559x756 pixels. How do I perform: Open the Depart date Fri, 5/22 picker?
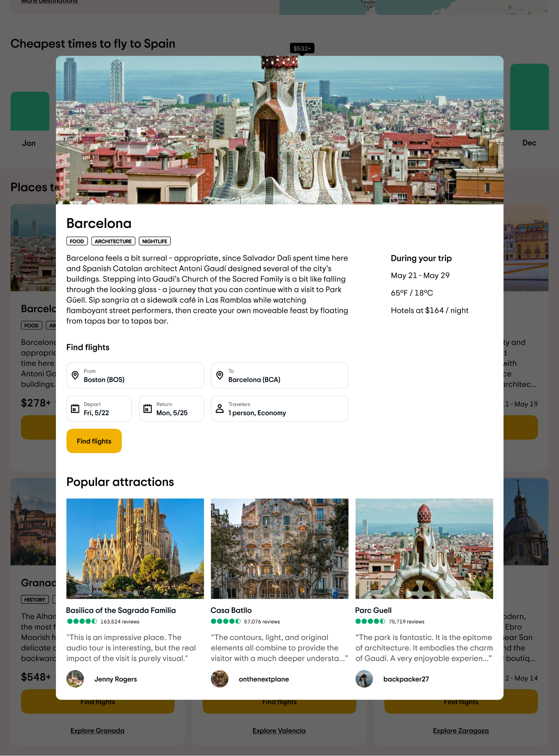[99, 409]
